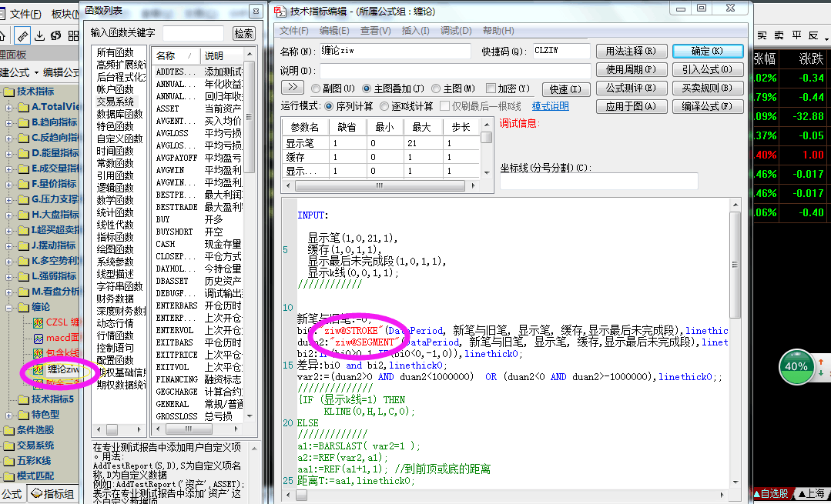
Task: Click the download arrow toolbar icon
Action: (x=39, y=35)
